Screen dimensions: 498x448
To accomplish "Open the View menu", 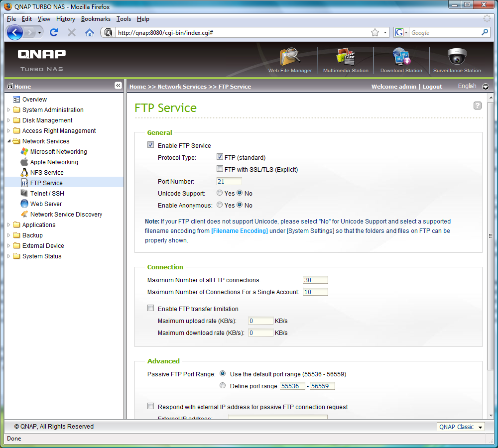I will coord(44,19).
